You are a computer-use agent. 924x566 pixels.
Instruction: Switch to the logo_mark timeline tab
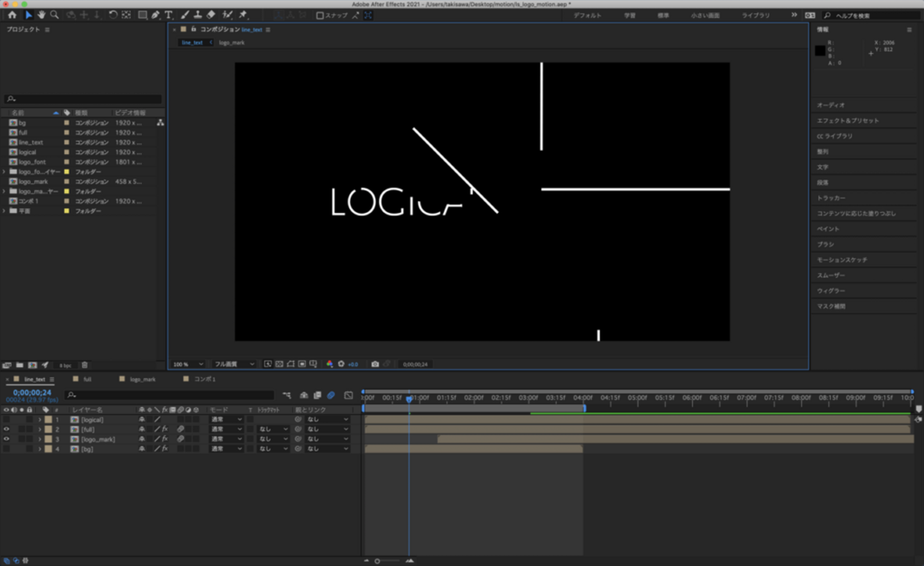142,379
